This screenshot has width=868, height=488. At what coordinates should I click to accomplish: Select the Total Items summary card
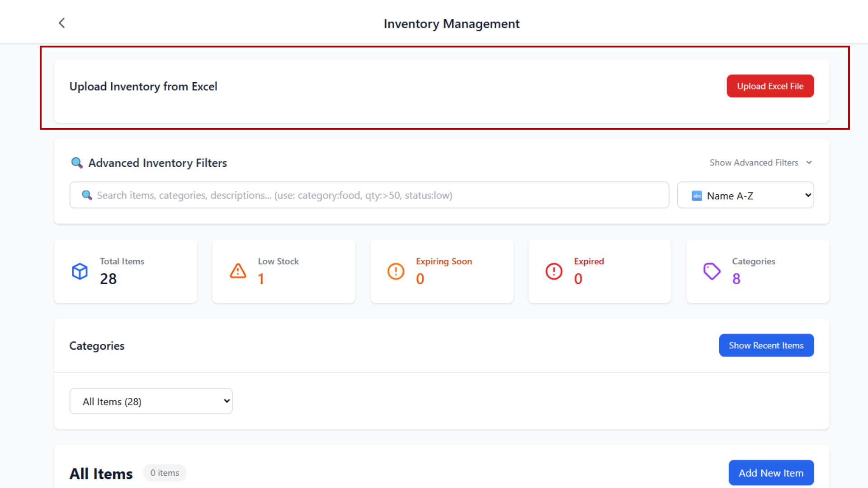tap(125, 271)
